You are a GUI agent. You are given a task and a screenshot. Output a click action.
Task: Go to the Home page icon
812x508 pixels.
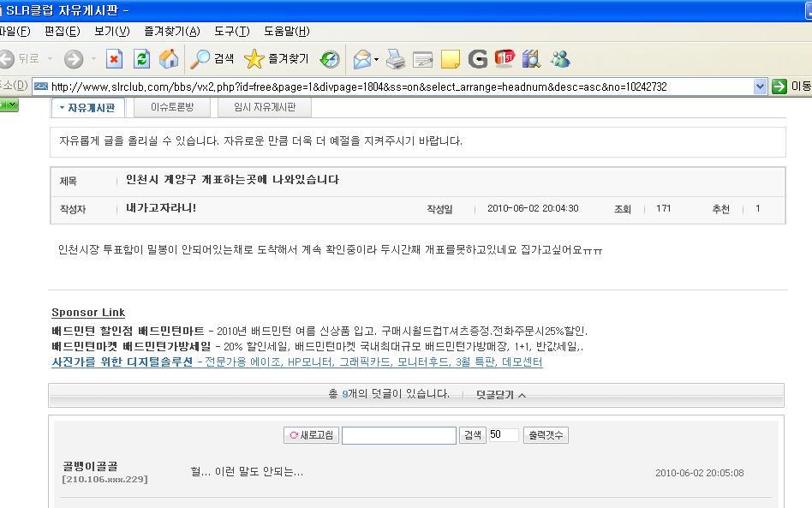click(x=168, y=59)
